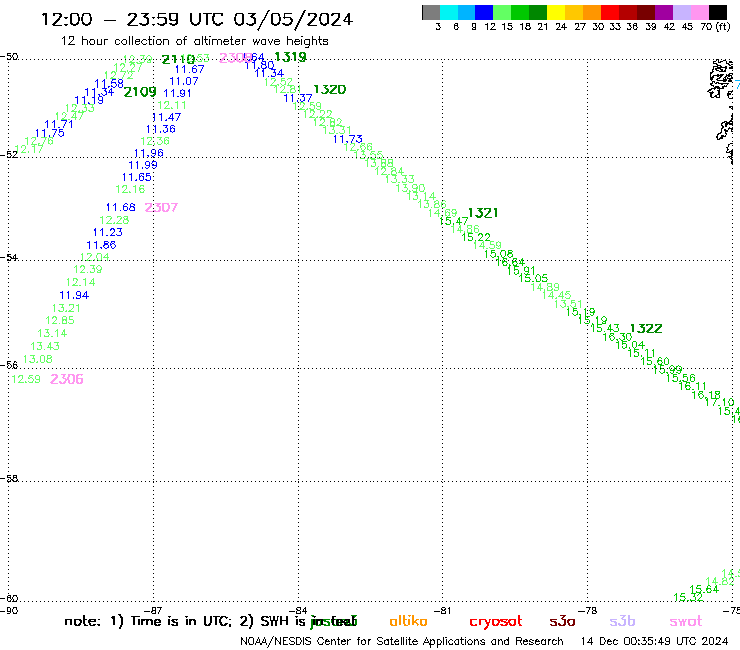The height and width of the screenshot is (650, 740).
Task: Click the wave height value '12.16'
Action: pyautogui.click(x=130, y=189)
